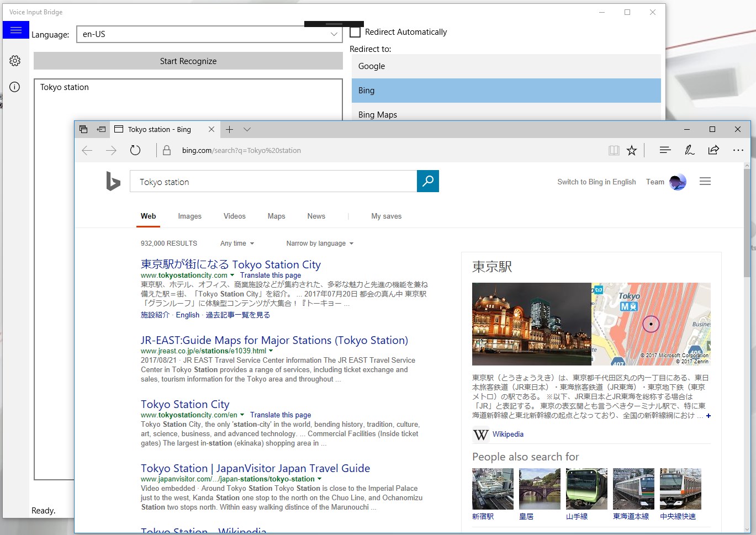Open info icon in Voice Input Bridge sidebar
Viewport: 756px width, 535px height.
point(15,87)
